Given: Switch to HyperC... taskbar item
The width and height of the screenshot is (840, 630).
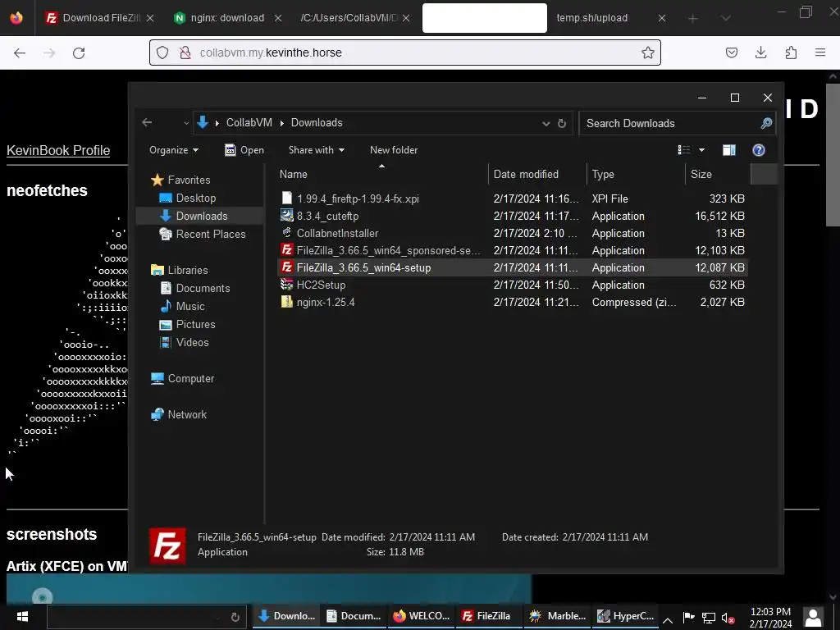Looking at the screenshot, I should [626, 616].
